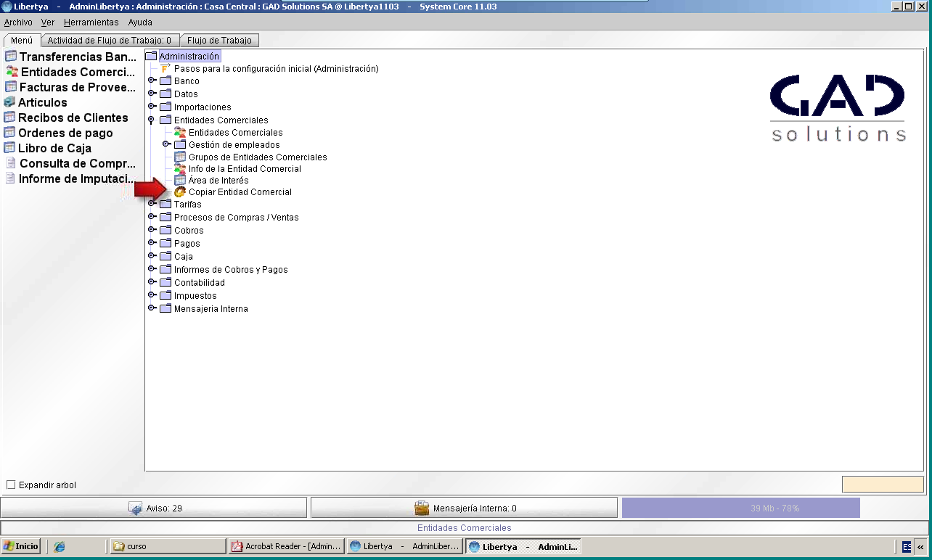Click the Aviso: 29 button

[154, 508]
